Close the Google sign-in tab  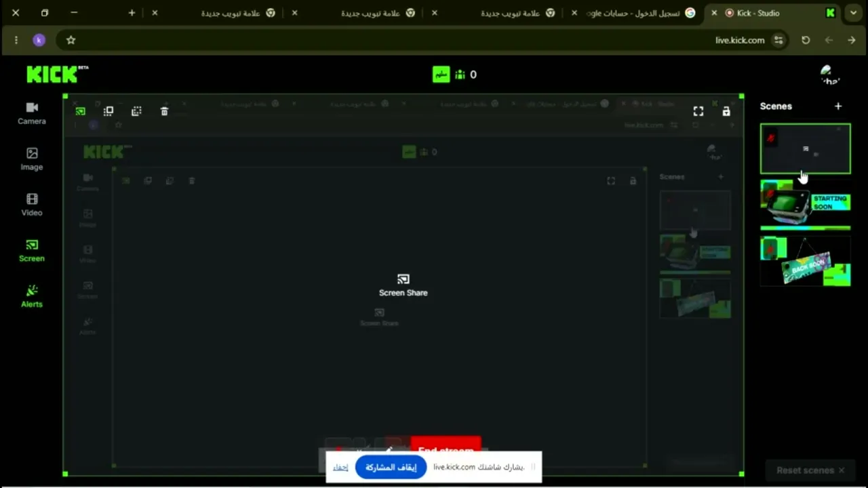pos(575,13)
